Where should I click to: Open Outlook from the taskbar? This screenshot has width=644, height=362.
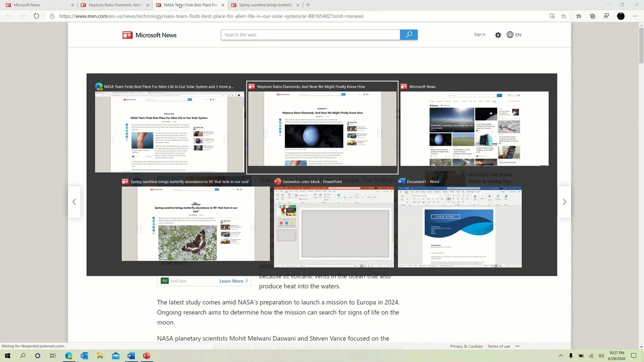(x=84, y=356)
